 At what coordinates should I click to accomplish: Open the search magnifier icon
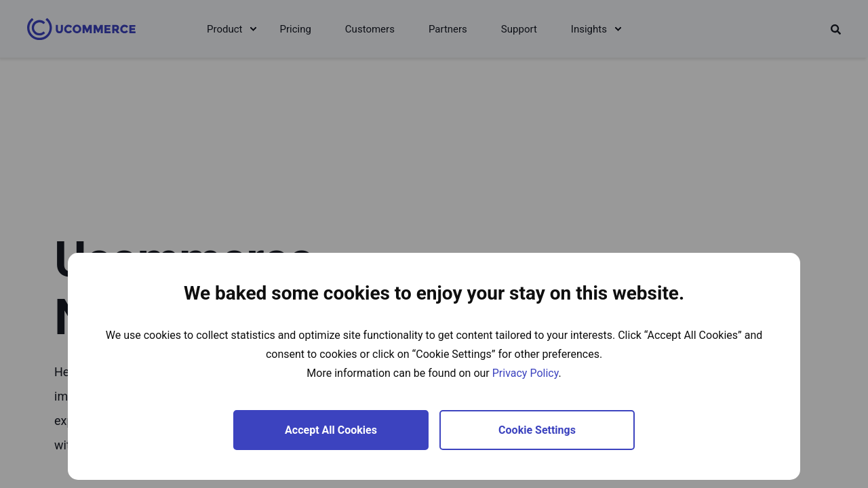(835, 29)
